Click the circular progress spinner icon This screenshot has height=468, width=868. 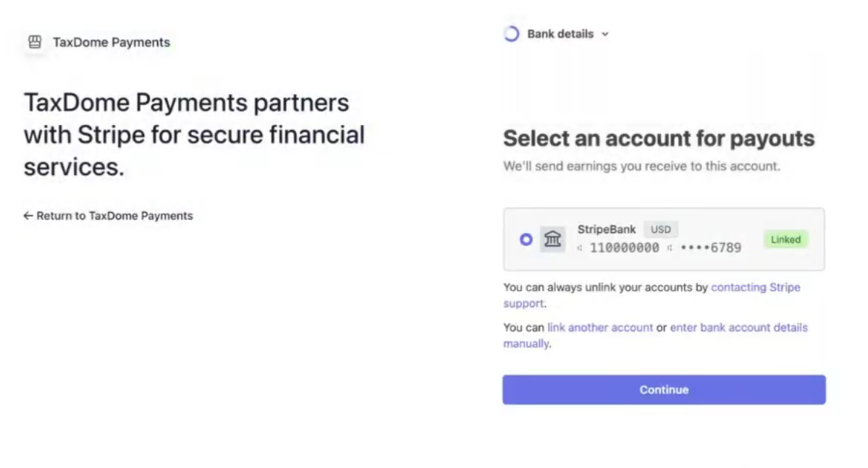point(512,34)
